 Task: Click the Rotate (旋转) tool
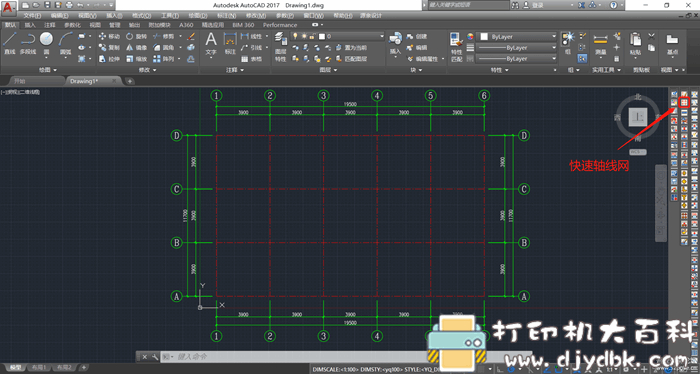(x=136, y=36)
